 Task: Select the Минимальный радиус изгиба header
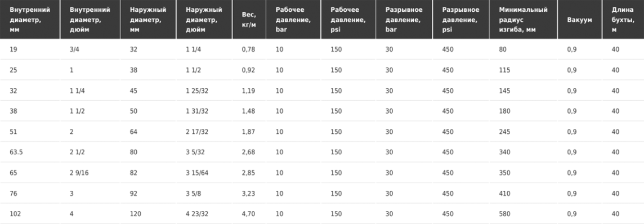click(x=524, y=20)
